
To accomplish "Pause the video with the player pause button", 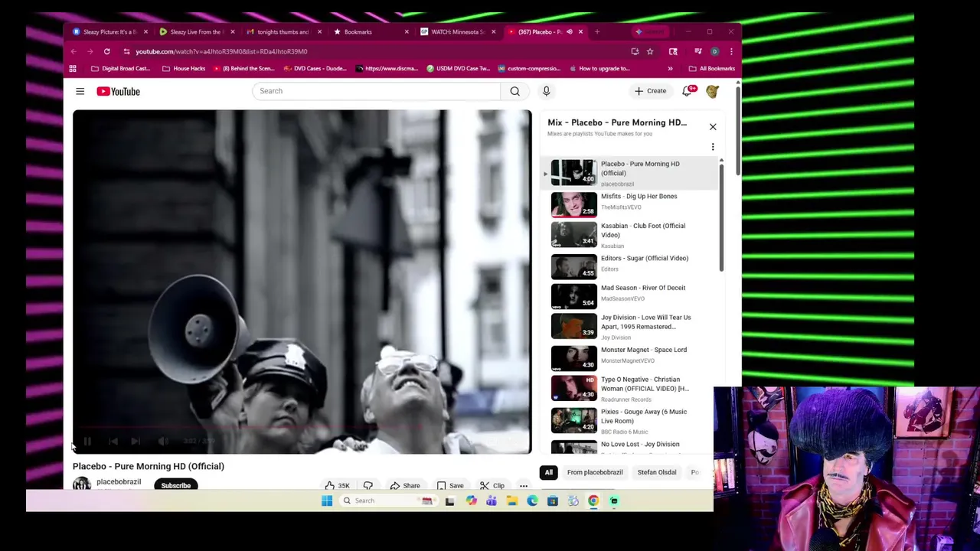I will coord(87,441).
